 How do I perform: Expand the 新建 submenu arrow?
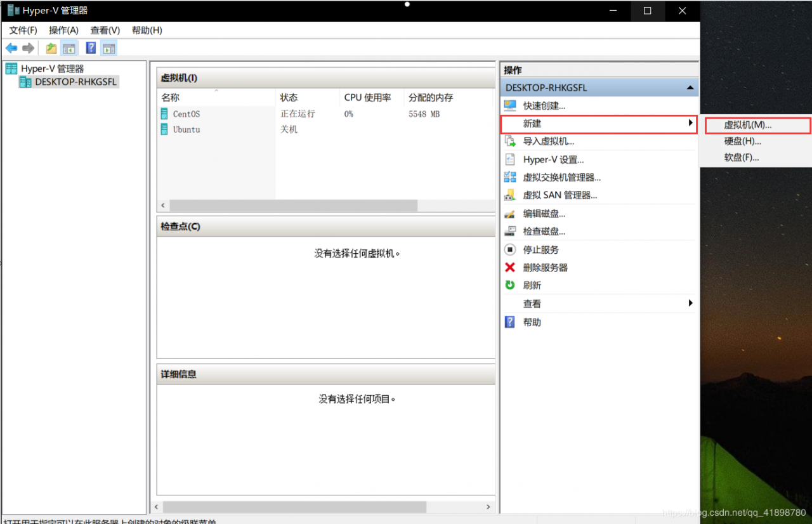[691, 124]
